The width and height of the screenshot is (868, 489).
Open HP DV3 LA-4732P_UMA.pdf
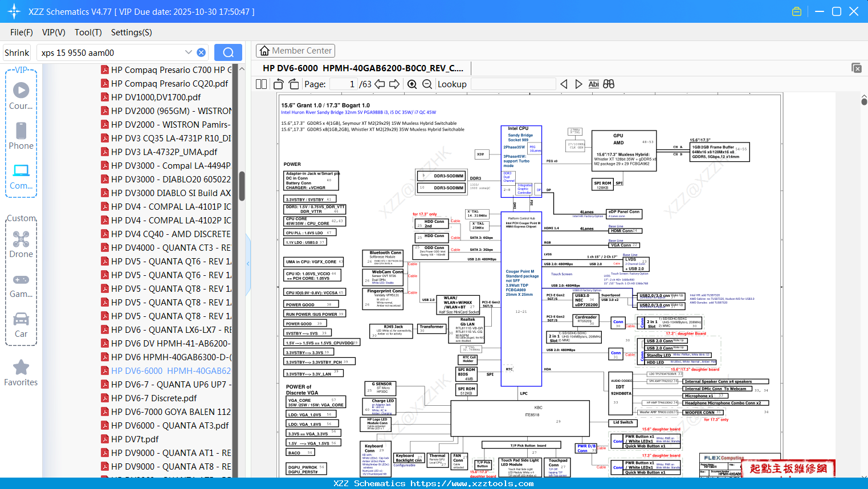click(x=159, y=152)
